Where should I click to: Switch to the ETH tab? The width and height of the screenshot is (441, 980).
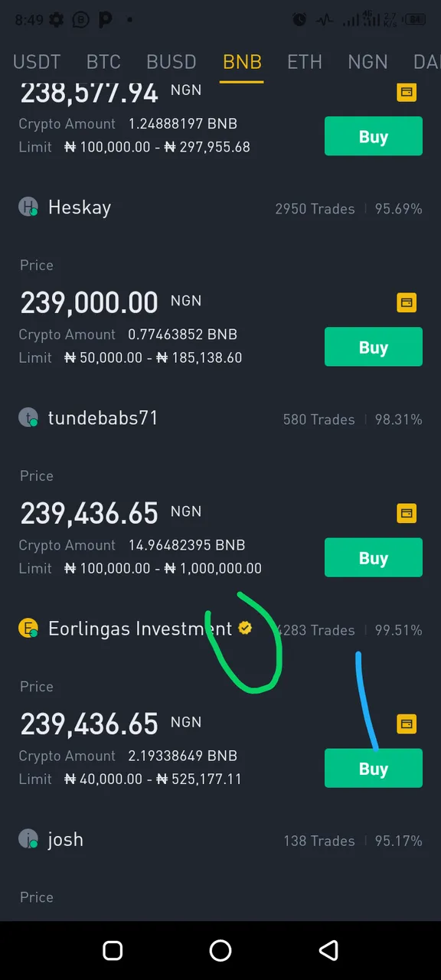305,61
